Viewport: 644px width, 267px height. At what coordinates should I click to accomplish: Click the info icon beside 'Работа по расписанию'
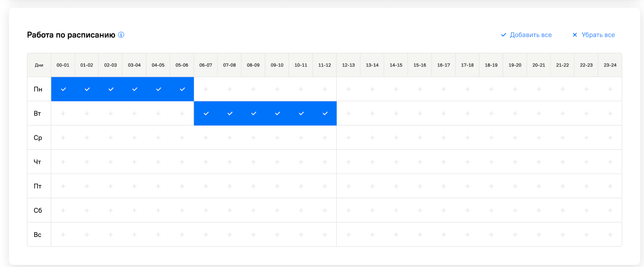click(121, 35)
